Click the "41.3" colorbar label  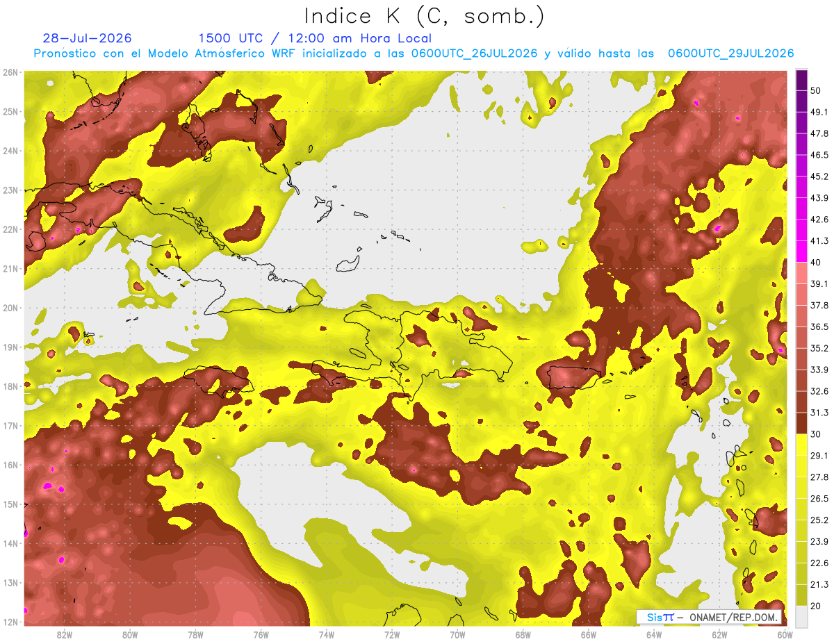coord(819,241)
